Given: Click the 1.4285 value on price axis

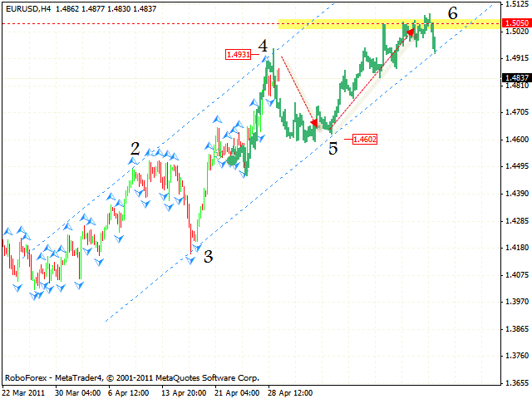Looking at the screenshot, I should pyautogui.click(x=516, y=220).
